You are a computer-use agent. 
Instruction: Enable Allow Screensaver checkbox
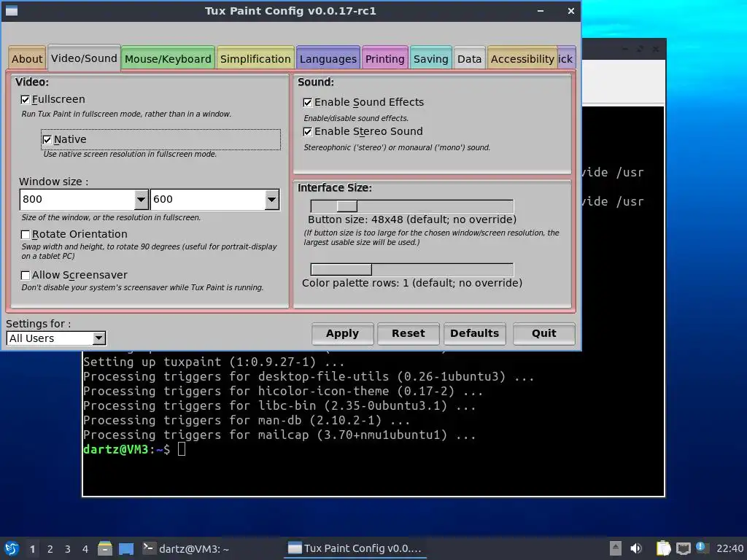pos(26,275)
